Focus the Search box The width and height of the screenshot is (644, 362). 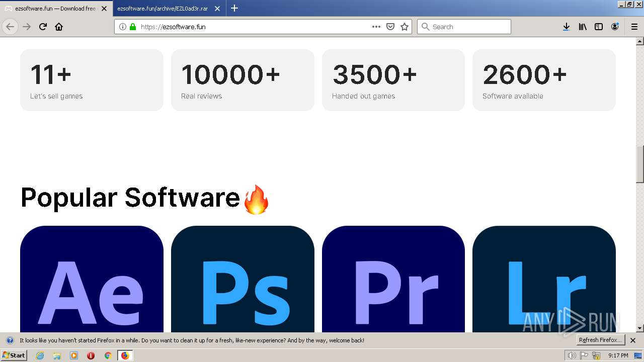(464, 27)
